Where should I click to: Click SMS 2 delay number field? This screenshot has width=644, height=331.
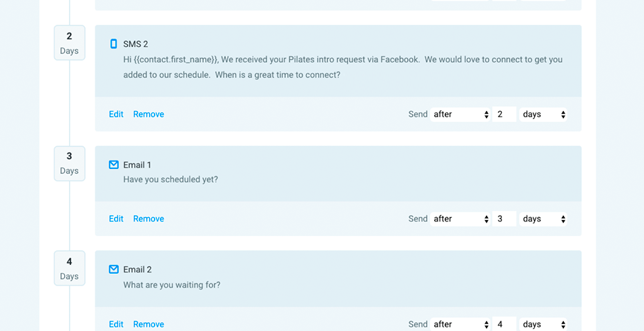coord(505,114)
